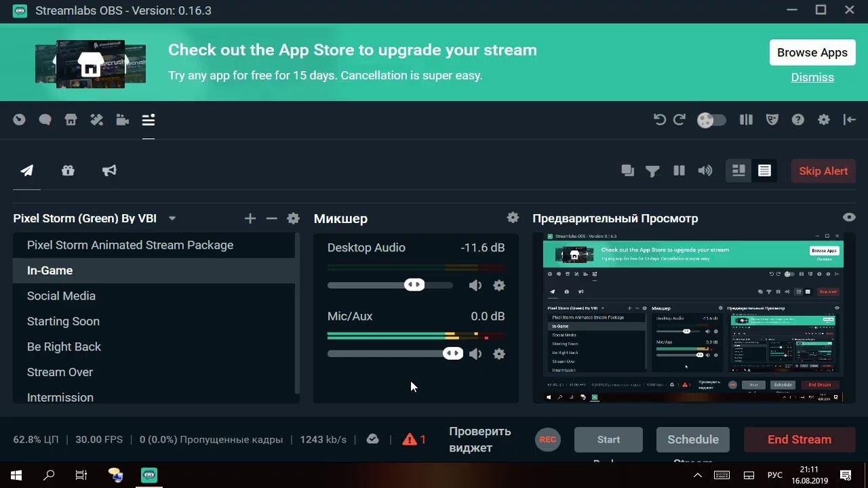Click the Skip Alert button

click(x=823, y=171)
